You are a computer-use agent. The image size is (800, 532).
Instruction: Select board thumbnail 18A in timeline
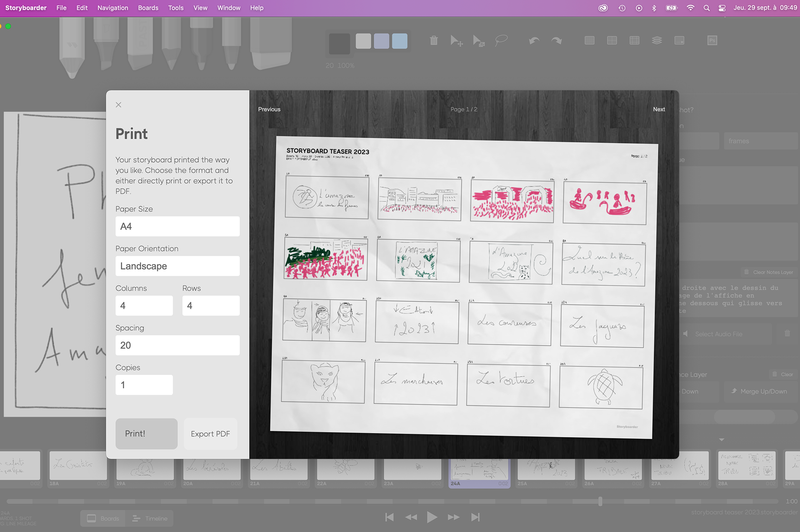click(78, 470)
